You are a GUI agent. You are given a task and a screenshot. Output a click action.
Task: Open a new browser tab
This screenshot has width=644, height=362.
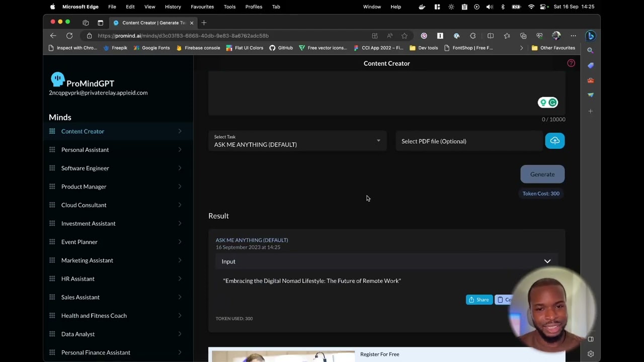point(204,23)
